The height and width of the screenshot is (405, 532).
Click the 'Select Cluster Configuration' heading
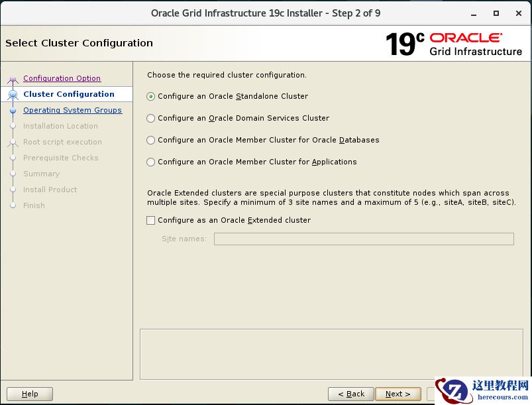(x=79, y=43)
